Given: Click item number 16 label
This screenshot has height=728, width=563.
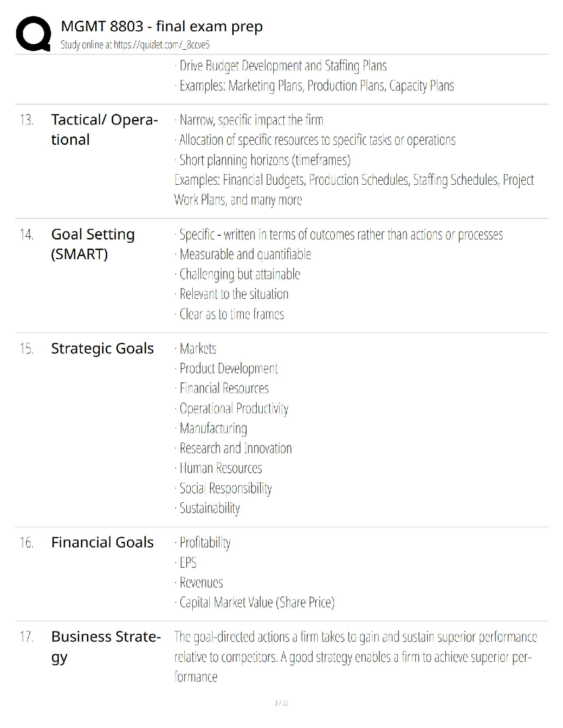Looking at the screenshot, I should (27, 543).
